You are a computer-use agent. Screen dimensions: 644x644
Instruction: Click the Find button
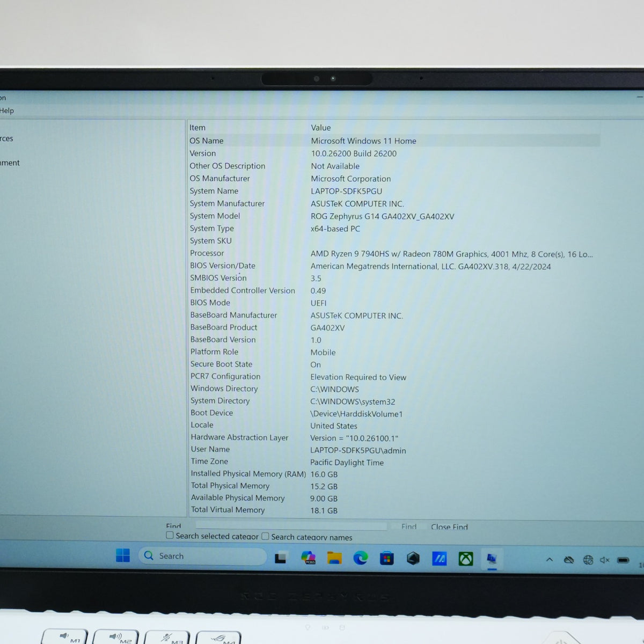coord(409,527)
